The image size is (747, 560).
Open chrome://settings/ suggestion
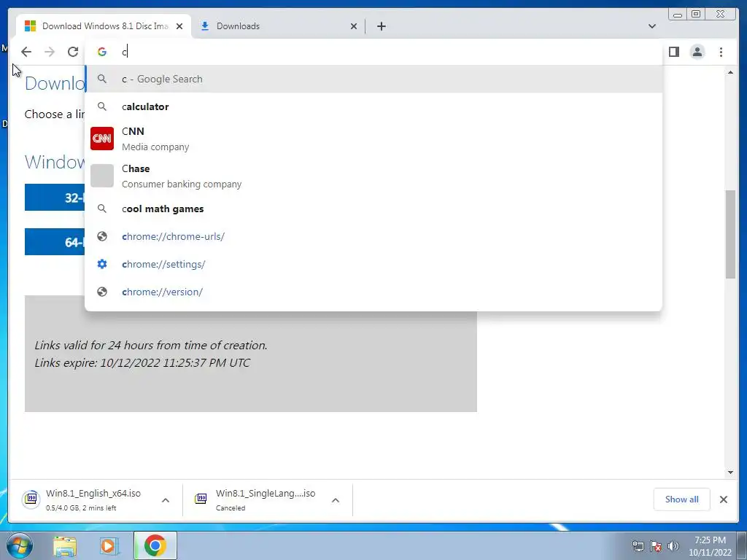(373, 264)
